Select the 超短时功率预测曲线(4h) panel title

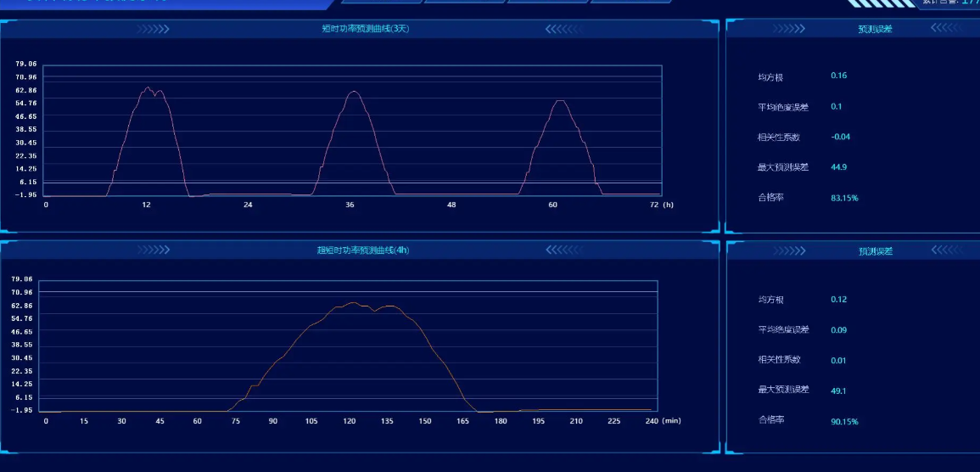click(355, 250)
